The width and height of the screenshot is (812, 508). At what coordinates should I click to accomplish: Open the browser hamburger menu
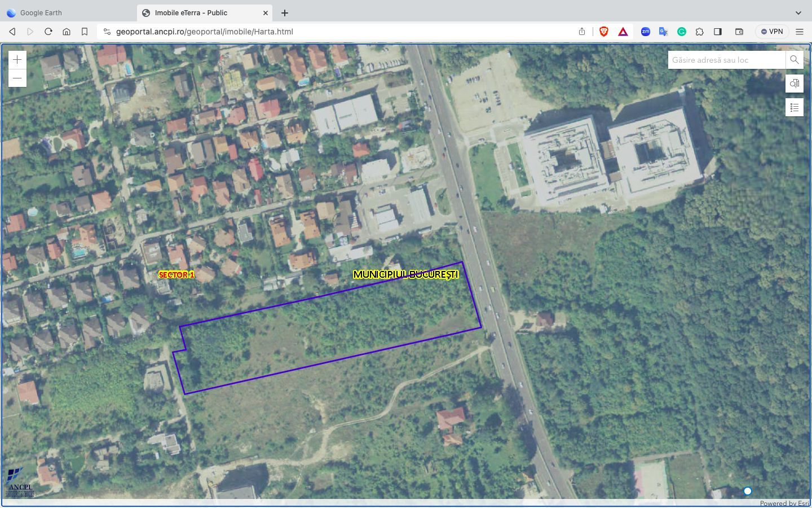click(800, 32)
